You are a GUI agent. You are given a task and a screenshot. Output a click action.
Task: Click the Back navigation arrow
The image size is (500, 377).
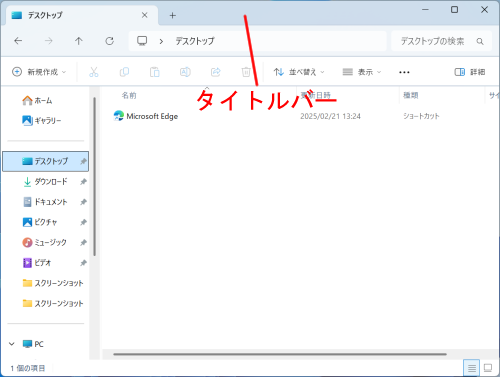pos(18,41)
